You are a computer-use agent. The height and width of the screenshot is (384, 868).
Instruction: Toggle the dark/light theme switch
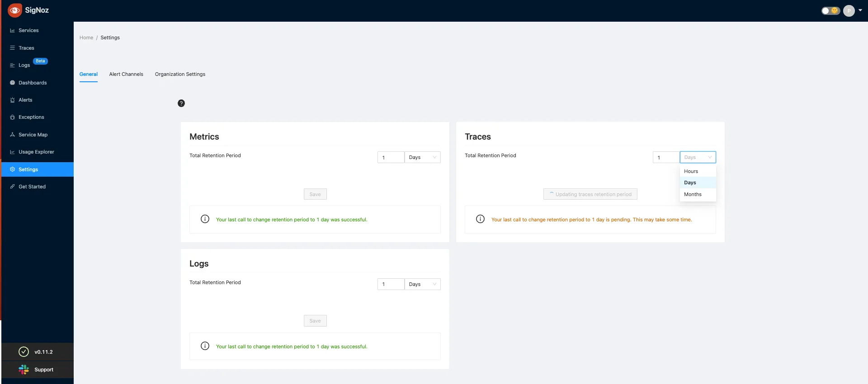[x=830, y=10]
